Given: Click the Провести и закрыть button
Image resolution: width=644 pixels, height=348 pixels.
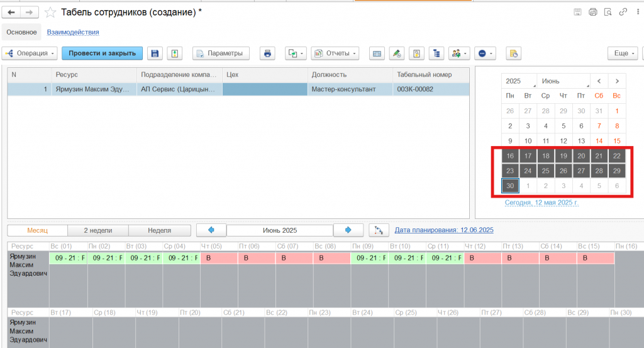Looking at the screenshot, I should click(102, 53).
